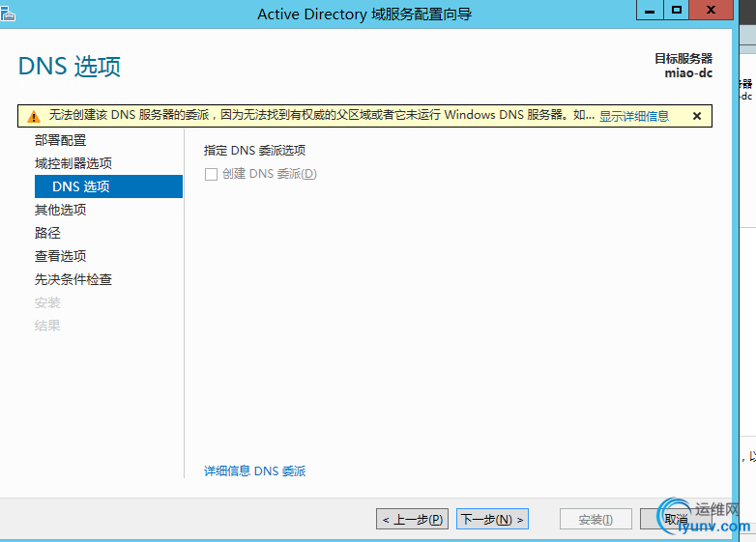Click the disabled 安装 step in sidebar
Image resolution: width=756 pixels, height=542 pixels.
(47, 302)
